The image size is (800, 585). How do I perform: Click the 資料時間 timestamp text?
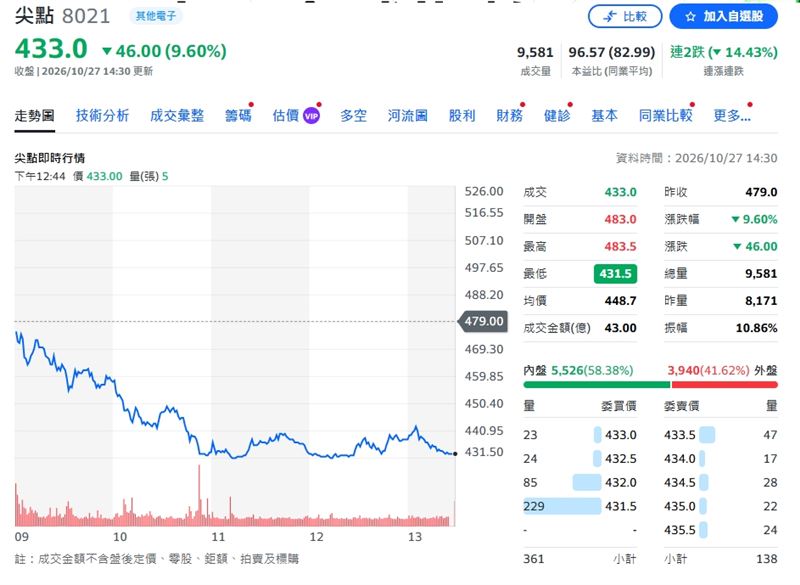(x=697, y=158)
